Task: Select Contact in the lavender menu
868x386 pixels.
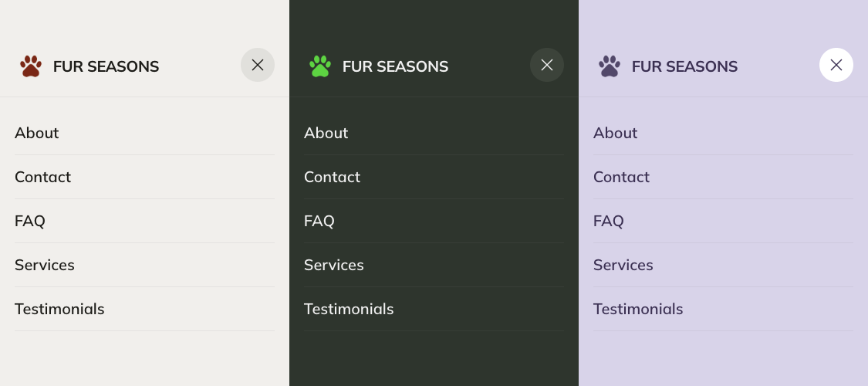Action: click(622, 177)
